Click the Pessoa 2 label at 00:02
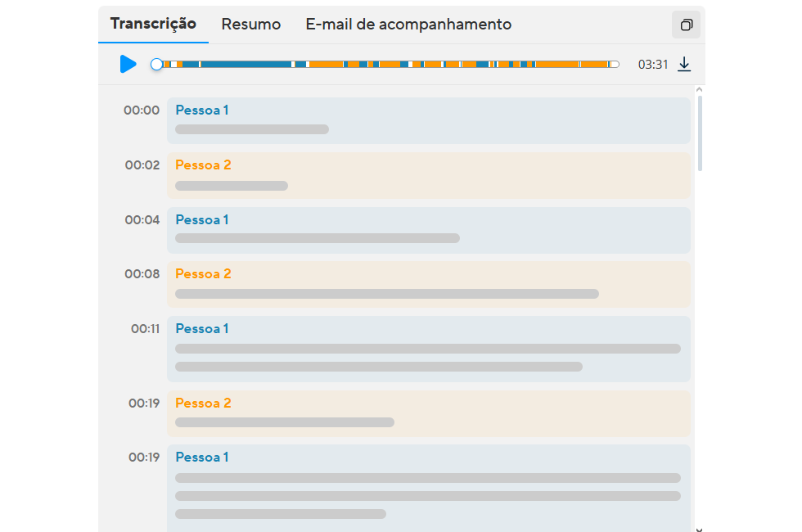This screenshot has width=802, height=532. click(203, 165)
